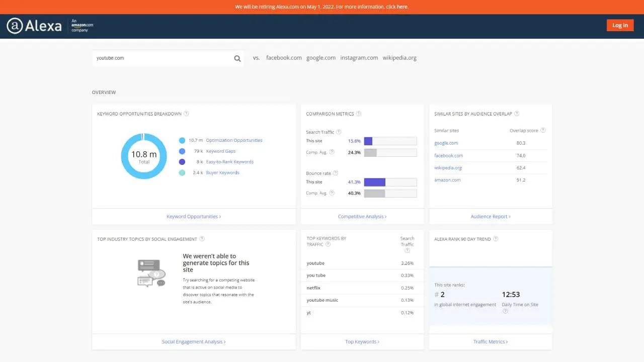Click the Keyword Gaps blue dot
The height and width of the screenshot is (362, 644).
point(182,151)
